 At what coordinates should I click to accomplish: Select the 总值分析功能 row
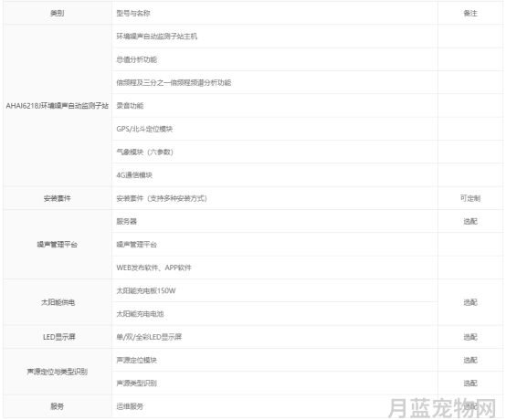(x=275, y=59)
